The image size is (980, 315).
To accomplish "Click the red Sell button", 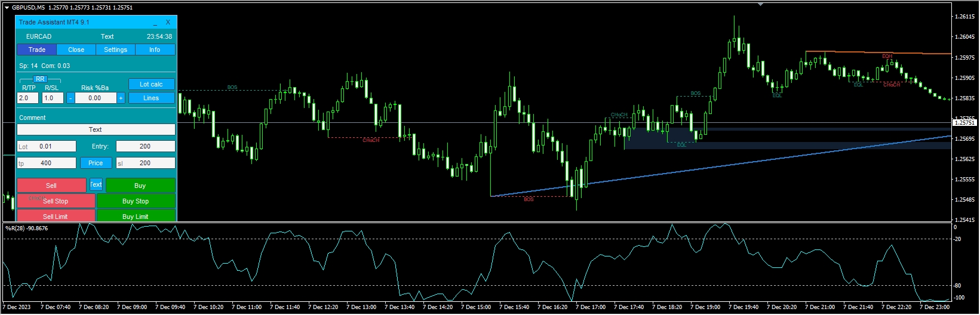I will (x=51, y=186).
